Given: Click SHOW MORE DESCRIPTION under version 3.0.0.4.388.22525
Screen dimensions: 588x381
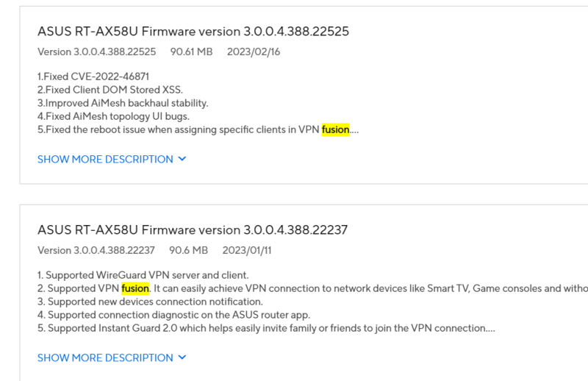Looking at the screenshot, I should (x=105, y=159).
